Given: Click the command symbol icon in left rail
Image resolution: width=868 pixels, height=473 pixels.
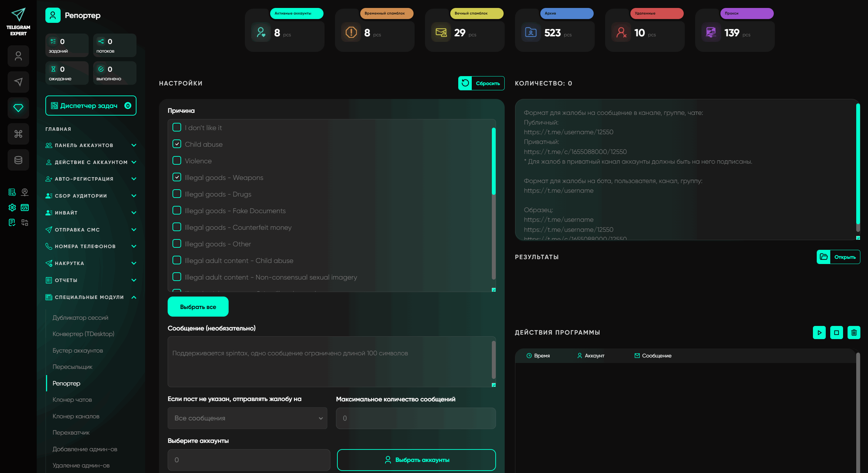Looking at the screenshot, I should (18, 134).
